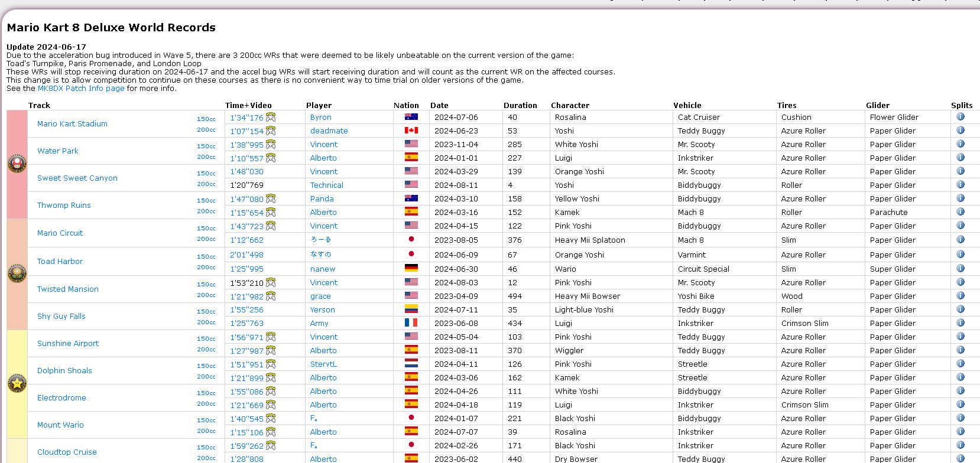980x463 pixels.
Task: View player Yerson's profile
Action: (323, 310)
